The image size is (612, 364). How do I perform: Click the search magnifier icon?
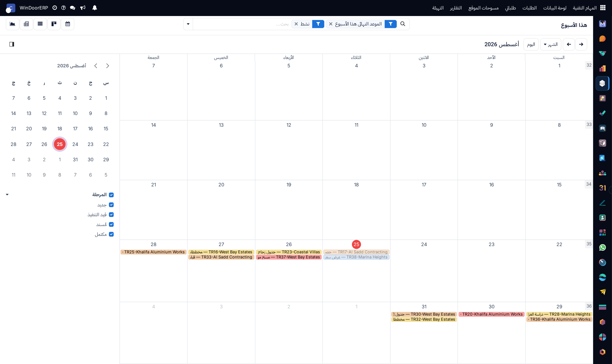[x=403, y=24]
